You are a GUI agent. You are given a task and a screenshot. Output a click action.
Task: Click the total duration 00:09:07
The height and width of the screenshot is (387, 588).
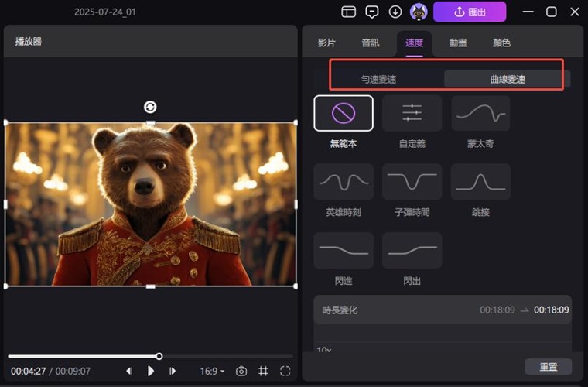tap(73, 372)
